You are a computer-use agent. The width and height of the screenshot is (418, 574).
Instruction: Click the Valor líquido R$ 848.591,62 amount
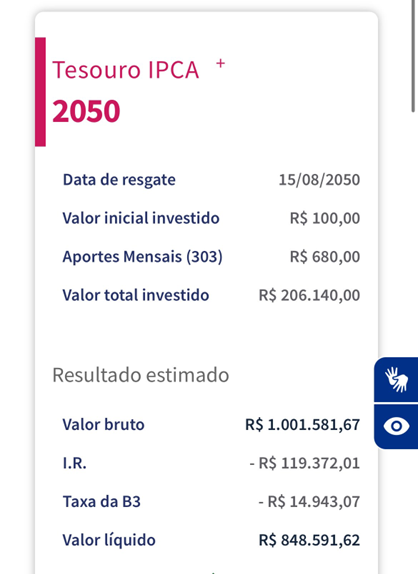click(309, 540)
